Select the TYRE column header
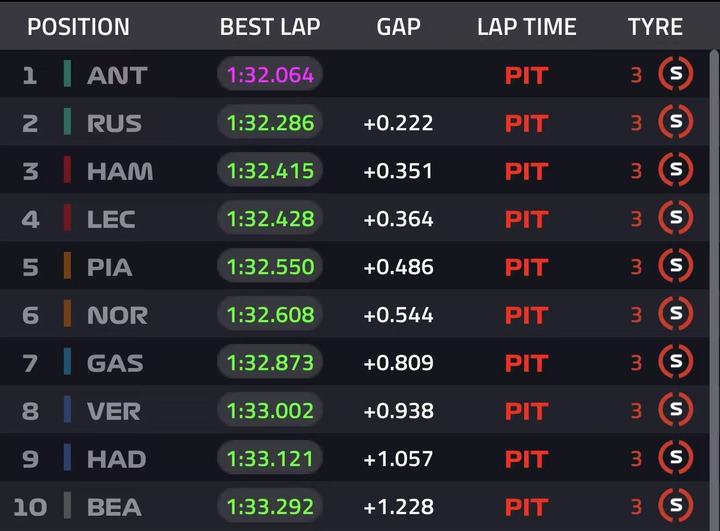Image resolution: width=720 pixels, height=531 pixels. [655, 27]
